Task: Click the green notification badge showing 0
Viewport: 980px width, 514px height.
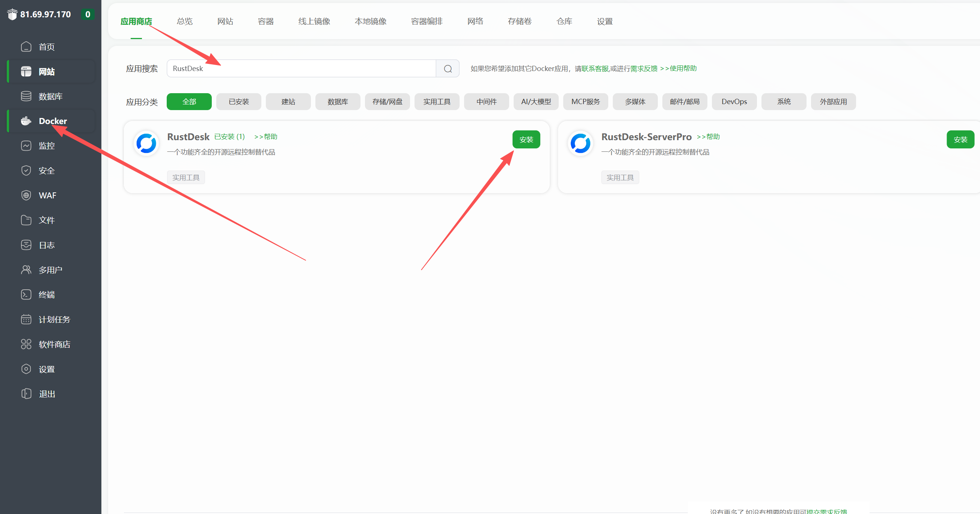Action: coord(87,15)
